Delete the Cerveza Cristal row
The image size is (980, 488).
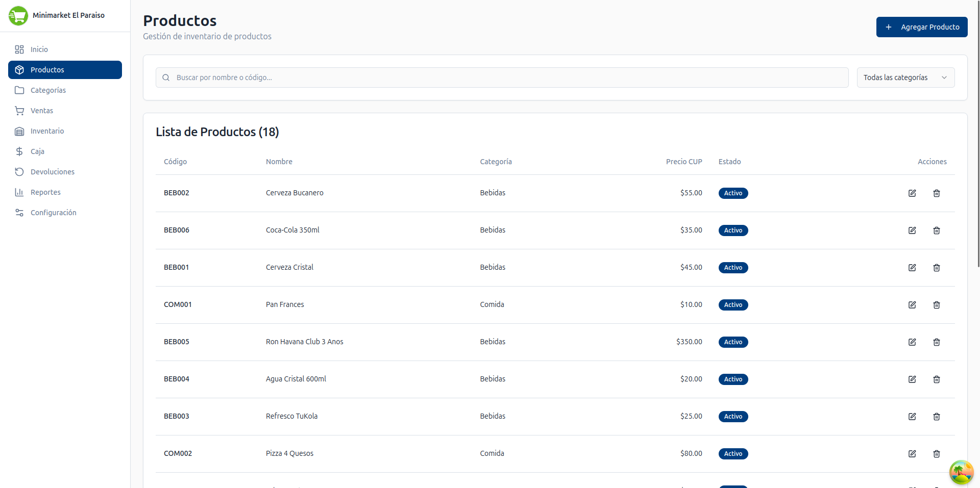[x=937, y=268]
